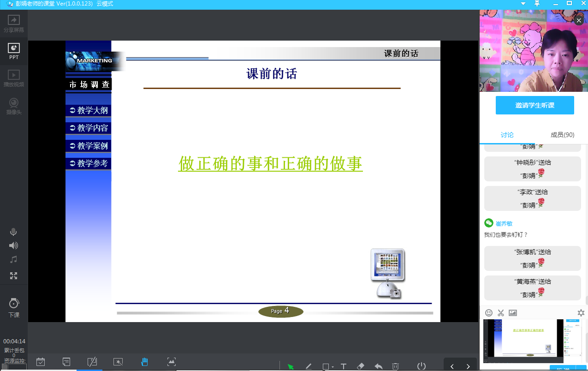Select the 讨论 discussion tab
The image size is (588, 371).
pyautogui.click(x=507, y=135)
